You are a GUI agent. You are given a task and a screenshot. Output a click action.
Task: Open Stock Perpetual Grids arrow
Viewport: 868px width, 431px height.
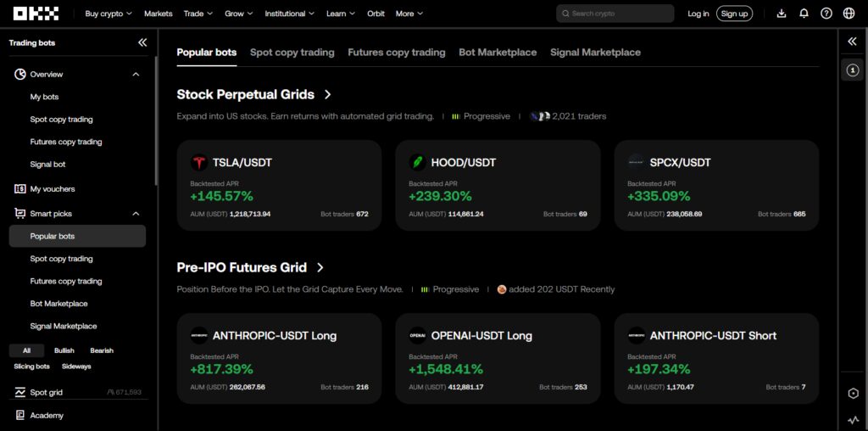coord(328,95)
